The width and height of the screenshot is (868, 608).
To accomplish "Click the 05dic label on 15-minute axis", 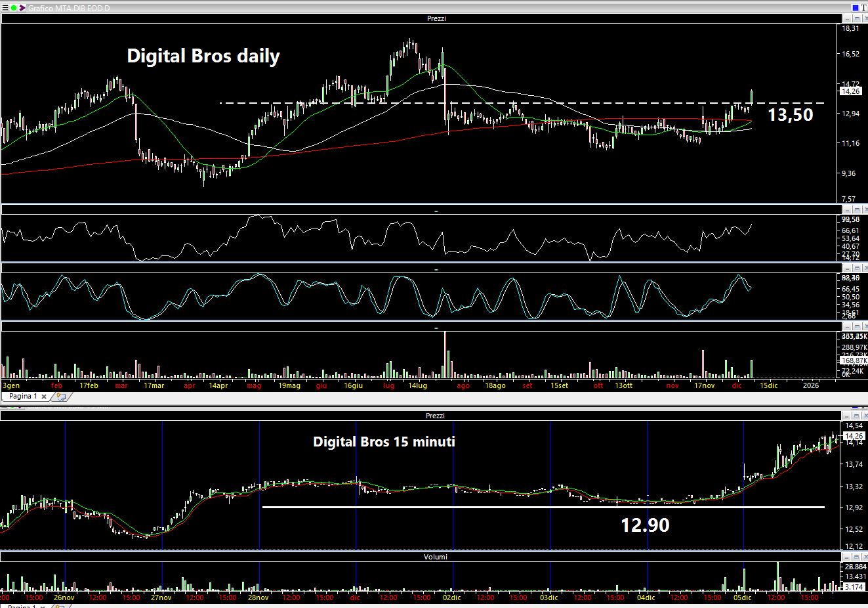I will pos(743,598).
